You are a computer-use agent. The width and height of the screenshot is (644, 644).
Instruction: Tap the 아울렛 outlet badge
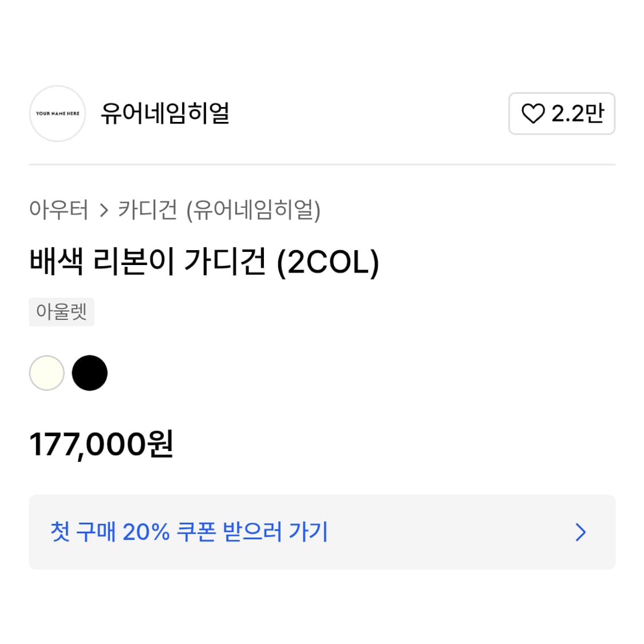61,311
